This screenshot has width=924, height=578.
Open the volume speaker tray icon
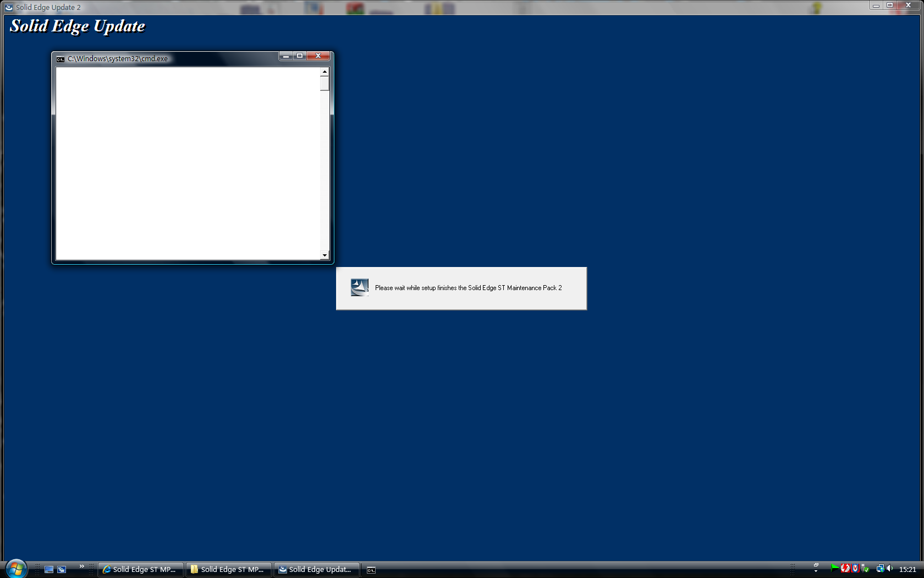889,568
